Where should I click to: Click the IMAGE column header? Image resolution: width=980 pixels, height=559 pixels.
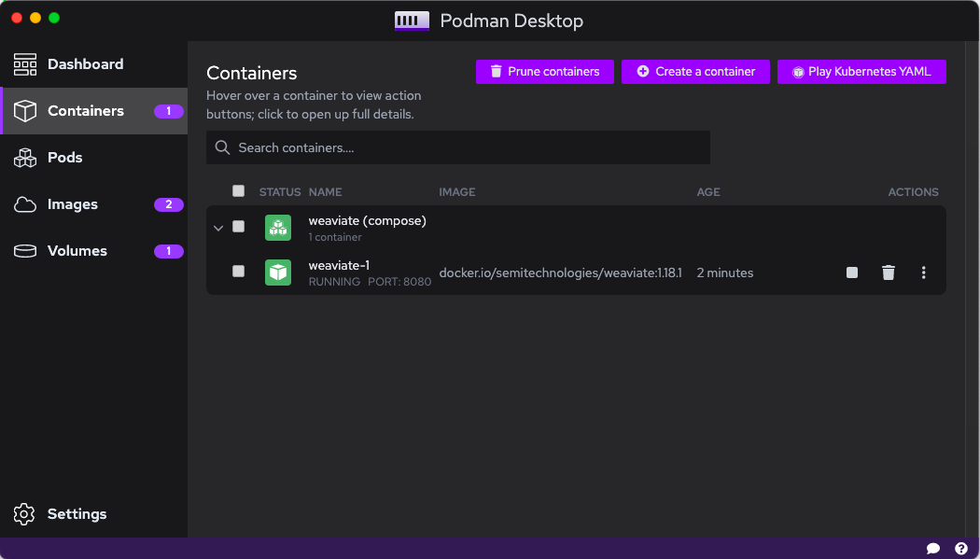point(457,192)
